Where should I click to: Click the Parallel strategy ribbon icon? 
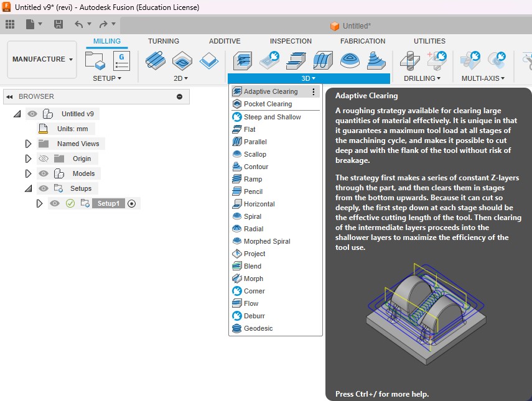323,61
